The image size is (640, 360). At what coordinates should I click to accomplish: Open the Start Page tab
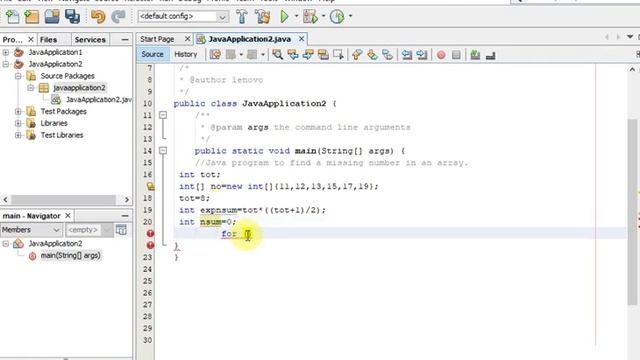point(157,39)
